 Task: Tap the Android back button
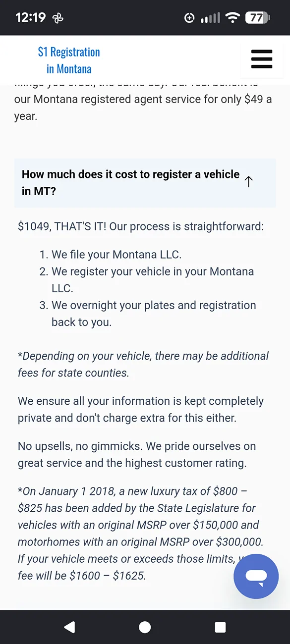tap(69, 627)
